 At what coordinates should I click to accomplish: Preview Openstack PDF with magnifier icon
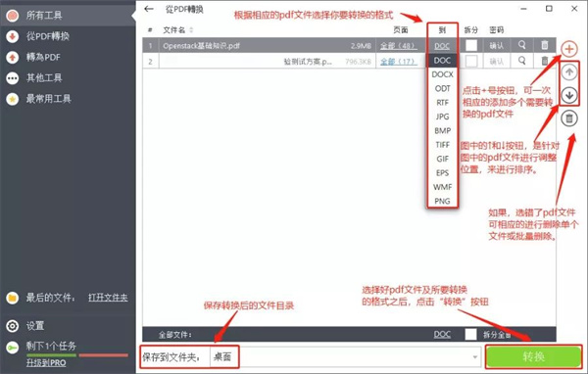coord(521,45)
